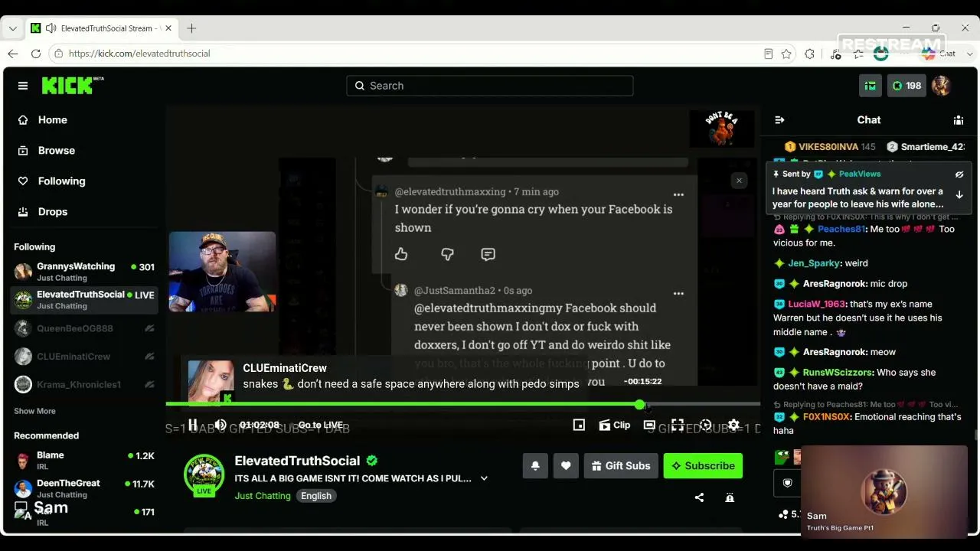Click Gift Subs button

pos(621,465)
